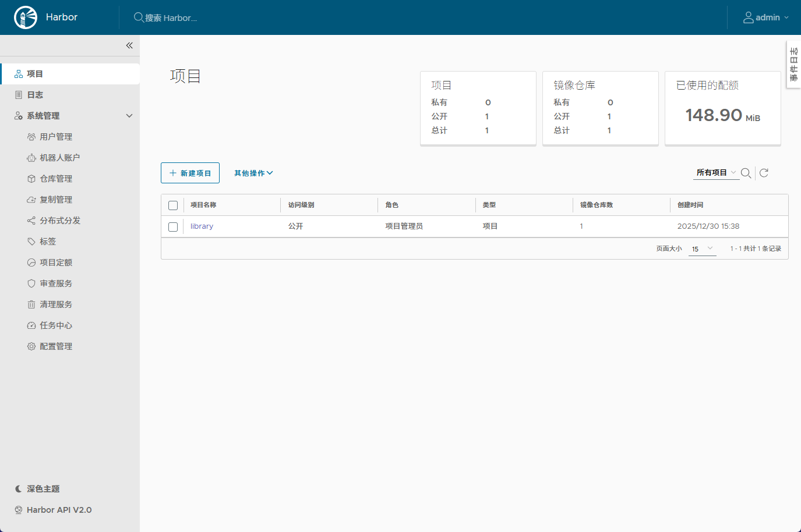Select all projects via header checkbox
The height and width of the screenshot is (532, 801).
click(172, 205)
